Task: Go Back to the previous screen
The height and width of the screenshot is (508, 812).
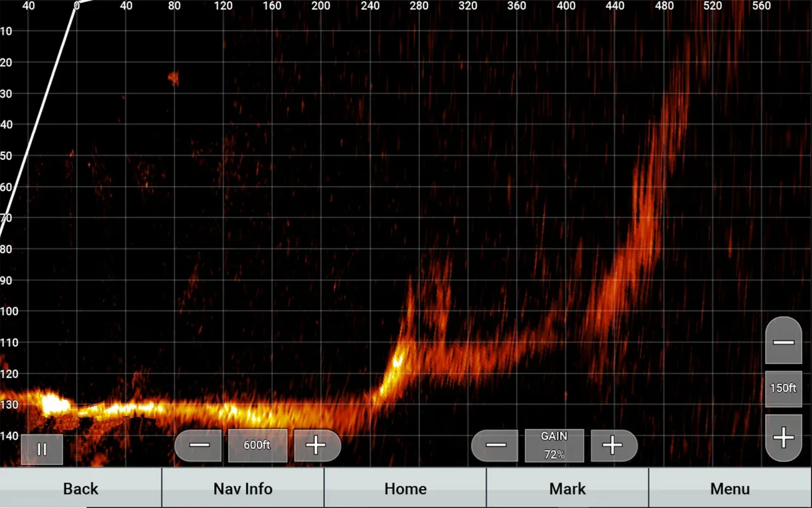Action: click(80, 489)
